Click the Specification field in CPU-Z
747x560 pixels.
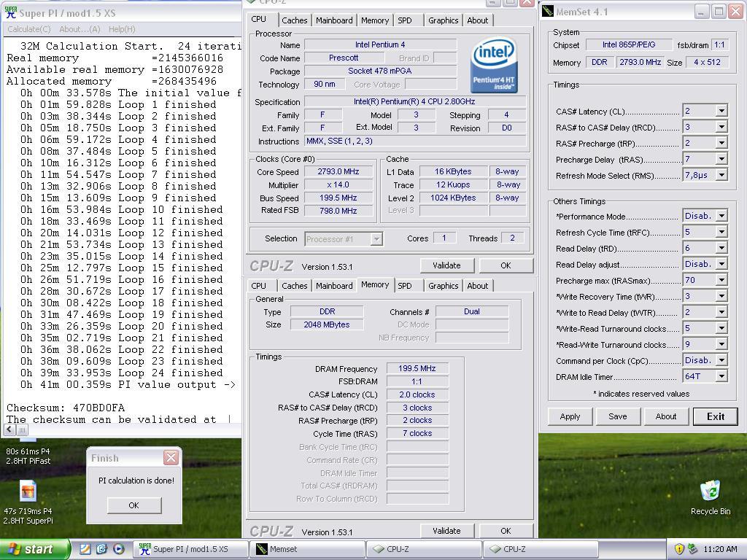point(415,101)
